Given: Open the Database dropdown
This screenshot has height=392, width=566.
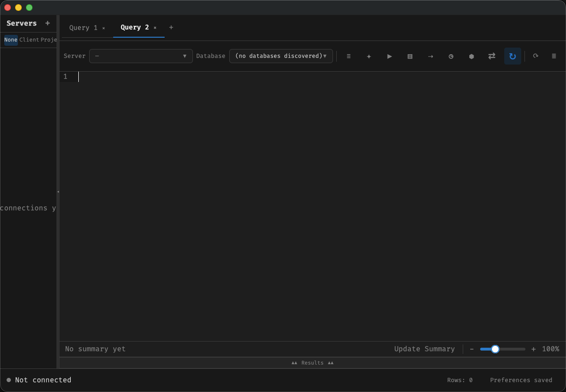Looking at the screenshot, I should [x=281, y=56].
